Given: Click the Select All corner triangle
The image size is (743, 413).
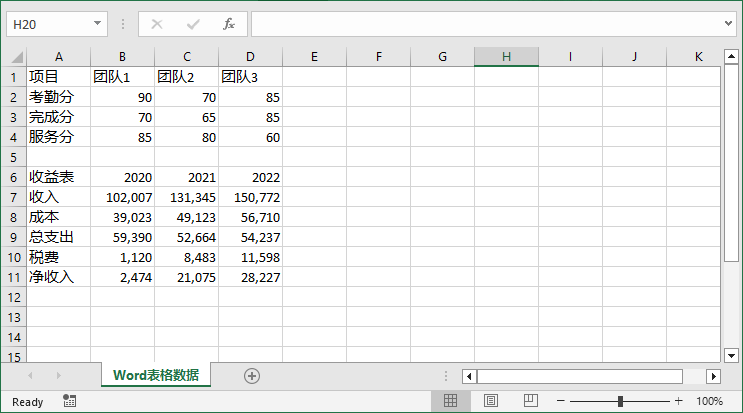Looking at the screenshot, I should [x=17, y=57].
